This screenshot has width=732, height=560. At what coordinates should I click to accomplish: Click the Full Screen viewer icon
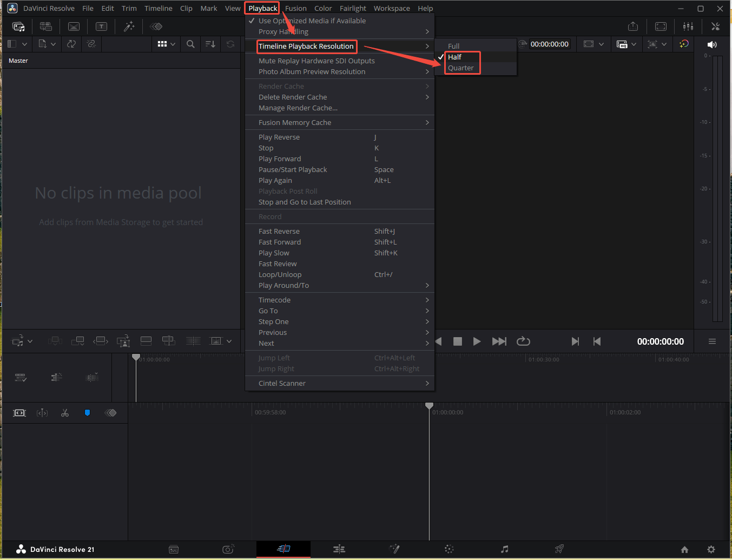click(661, 27)
